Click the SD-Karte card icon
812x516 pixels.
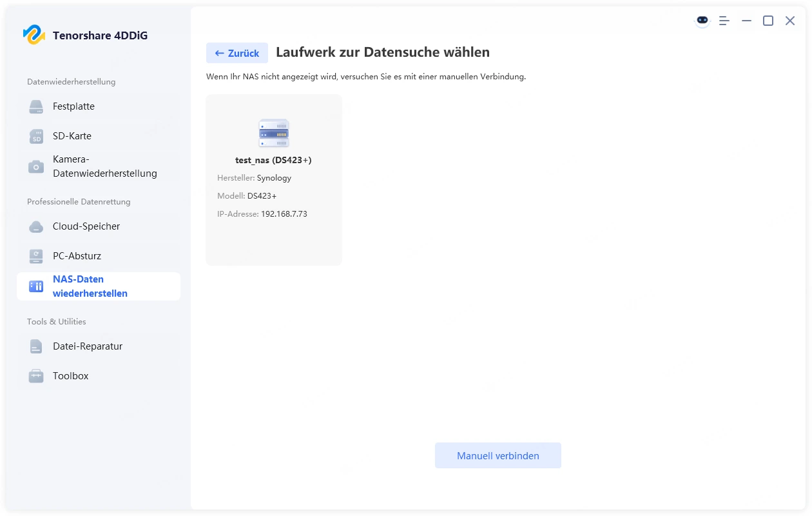[x=36, y=137]
